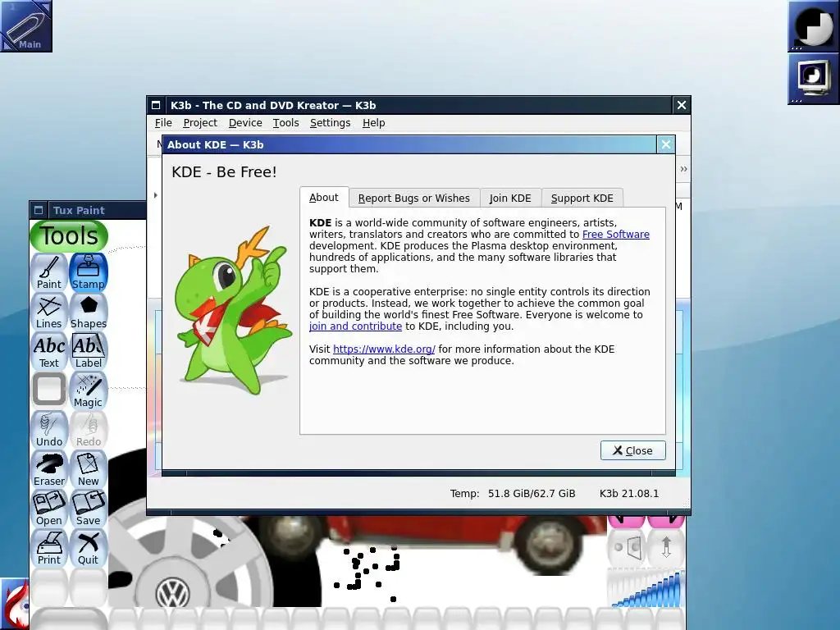Mirror the stamp in Tux Paint

click(x=626, y=547)
